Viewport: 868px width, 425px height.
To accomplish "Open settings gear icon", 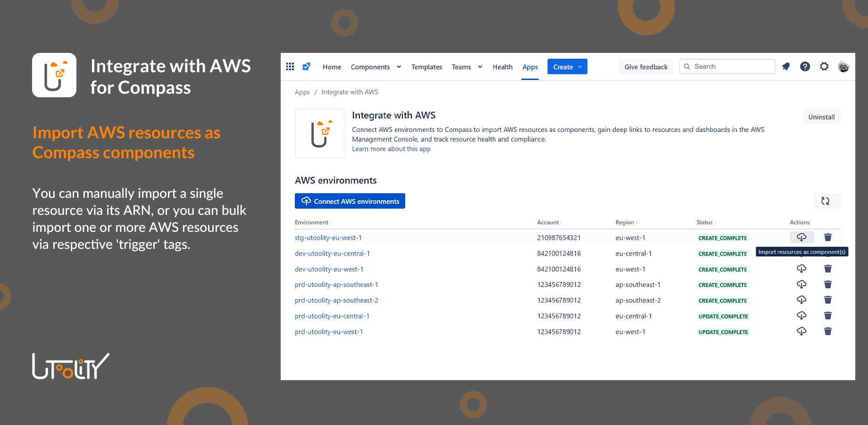I will click(x=824, y=67).
